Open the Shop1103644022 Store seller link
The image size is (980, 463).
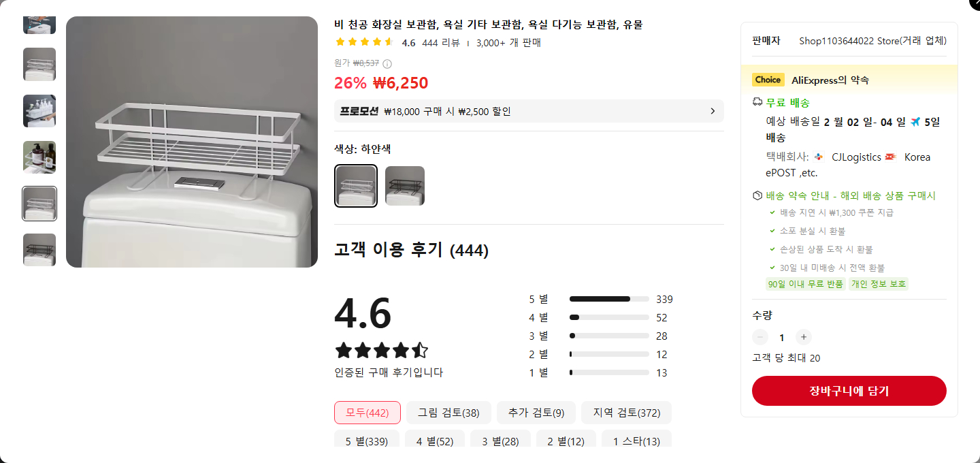(872, 41)
